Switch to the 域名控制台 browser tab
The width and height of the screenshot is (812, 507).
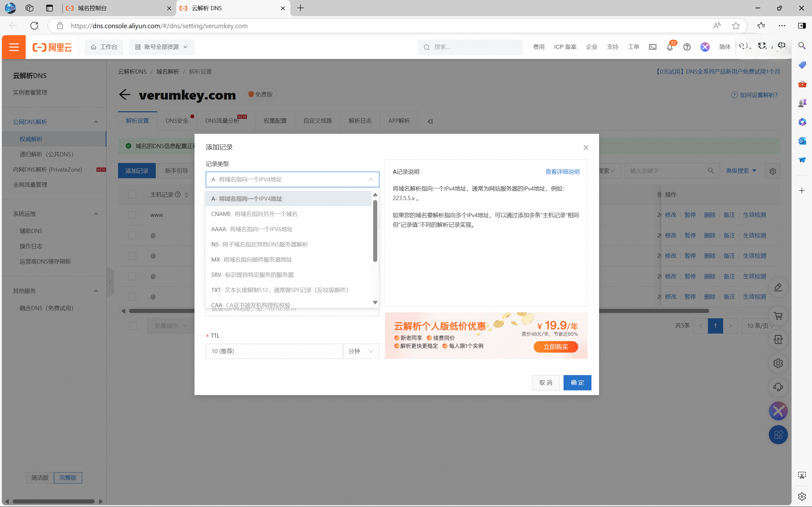pyautogui.click(x=119, y=8)
